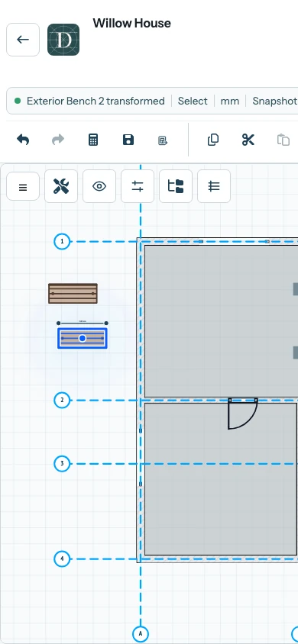
Task: Select grid marker A
Action: (141, 634)
